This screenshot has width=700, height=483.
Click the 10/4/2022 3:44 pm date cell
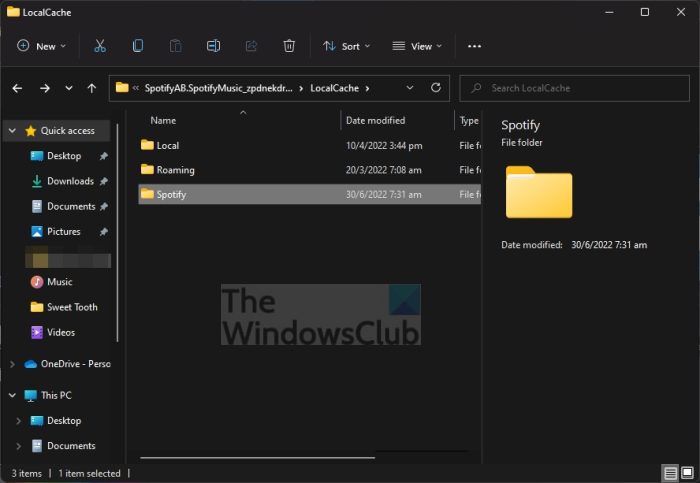(x=384, y=146)
